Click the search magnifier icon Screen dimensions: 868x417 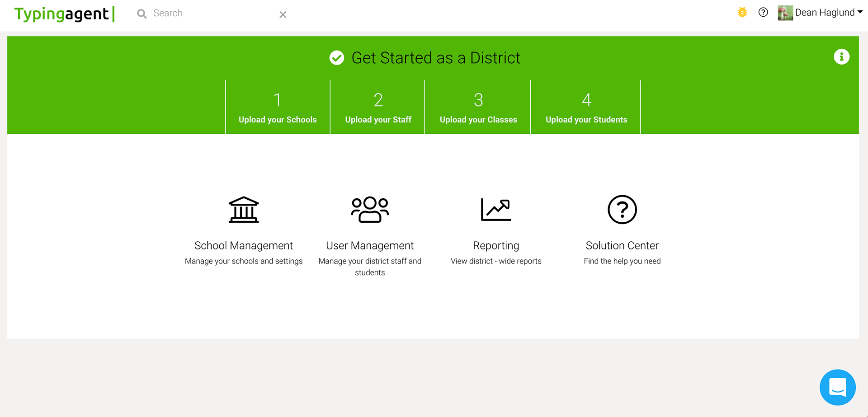point(142,14)
